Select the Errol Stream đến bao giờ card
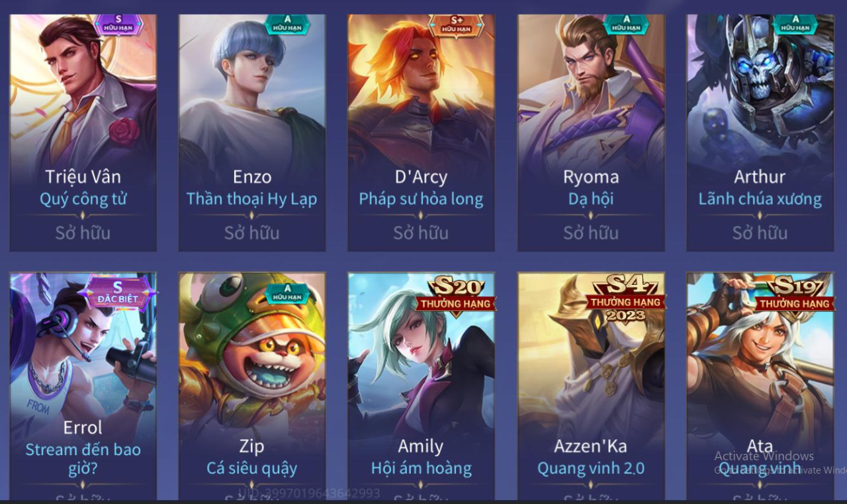The image size is (847, 504). 83,386
